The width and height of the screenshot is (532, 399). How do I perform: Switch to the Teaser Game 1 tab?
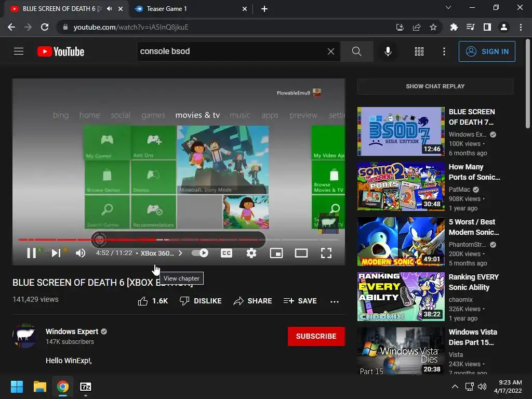(190, 9)
